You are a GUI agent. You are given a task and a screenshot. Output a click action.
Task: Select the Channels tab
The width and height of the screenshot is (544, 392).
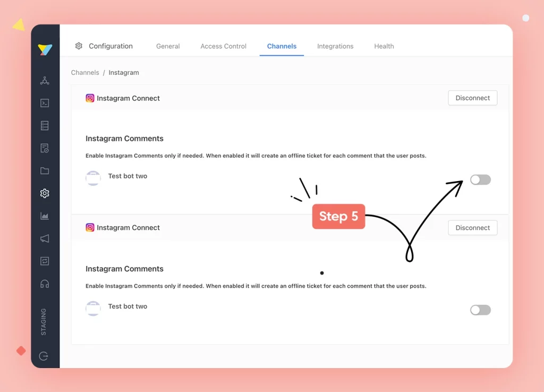[282, 46]
